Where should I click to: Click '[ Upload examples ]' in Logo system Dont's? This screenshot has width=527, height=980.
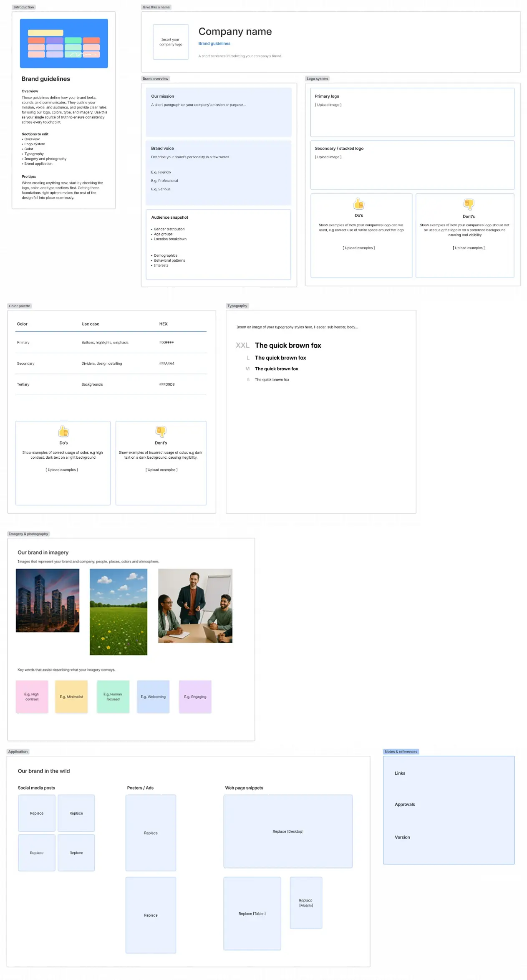click(x=469, y=248)
